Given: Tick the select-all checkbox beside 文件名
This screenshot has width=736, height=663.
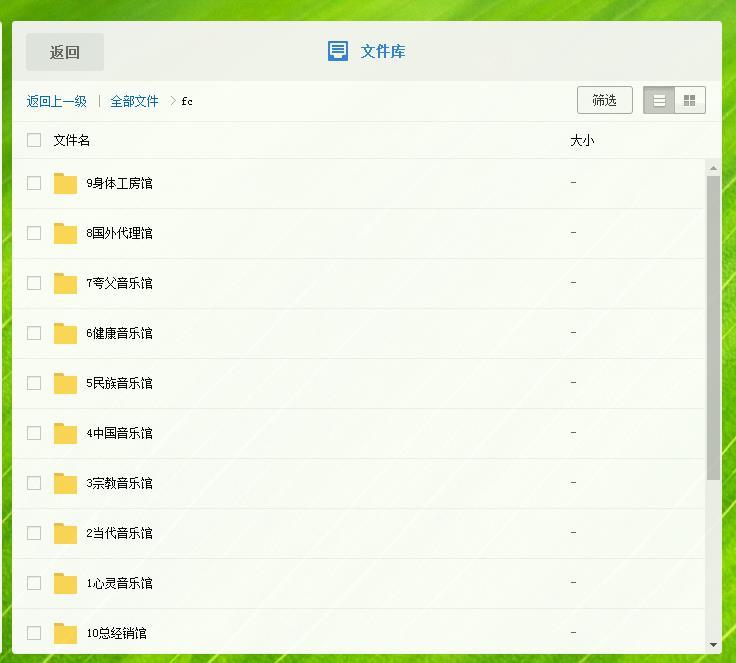Looking at the screenshot, I should 34,140.
